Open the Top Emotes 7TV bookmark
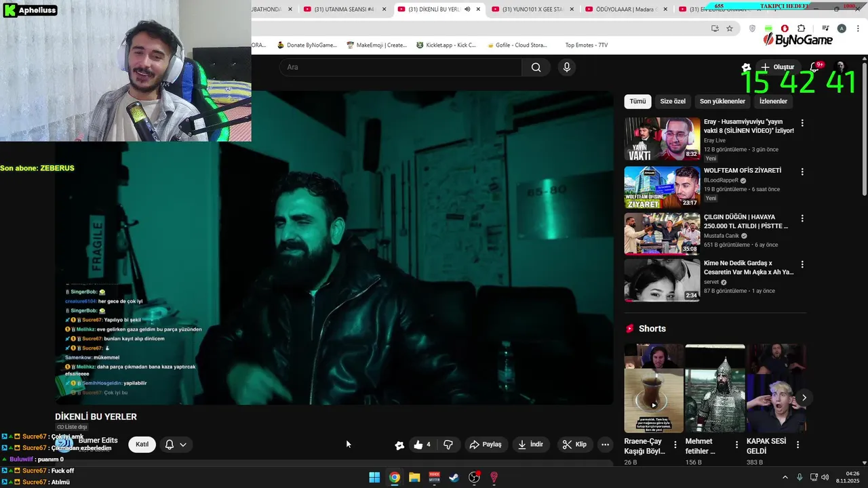Viewport: 868px width, 488px height. tap(586, 45)
